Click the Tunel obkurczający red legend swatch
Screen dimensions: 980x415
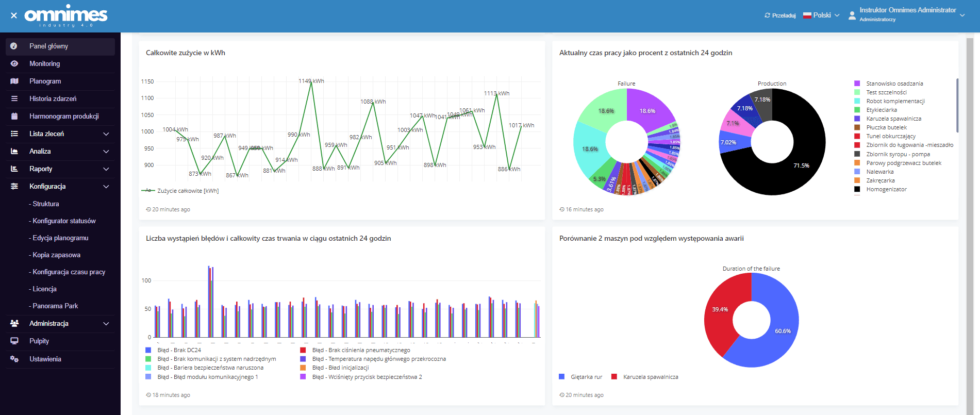click(857, 136)
